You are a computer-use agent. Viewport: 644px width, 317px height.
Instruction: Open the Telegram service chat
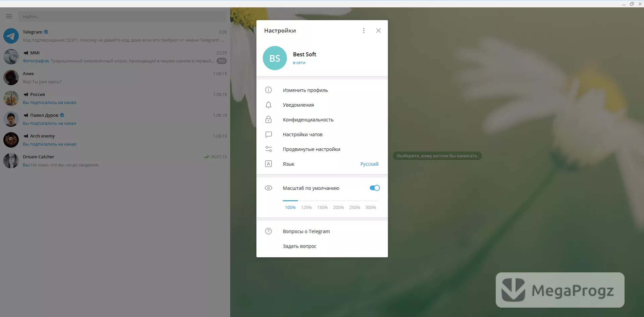click(115, 36)
